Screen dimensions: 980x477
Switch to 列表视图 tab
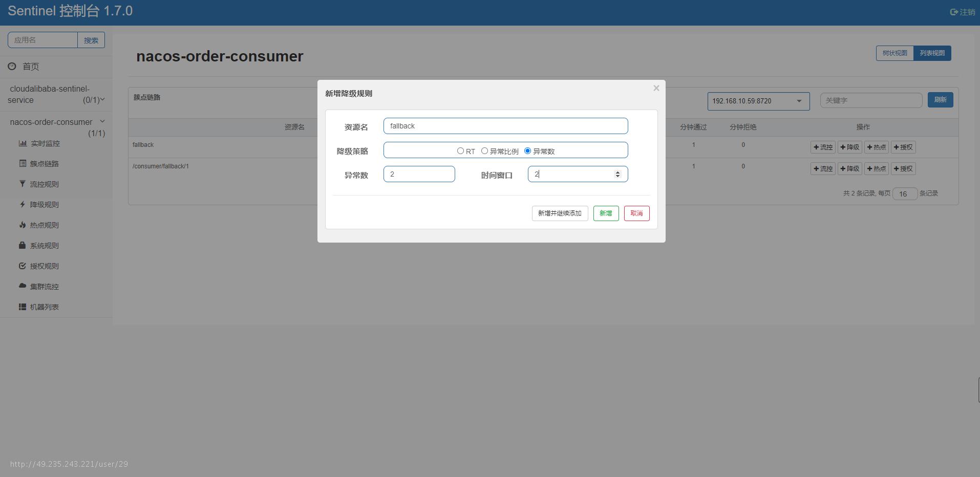(x=932, y=53)
